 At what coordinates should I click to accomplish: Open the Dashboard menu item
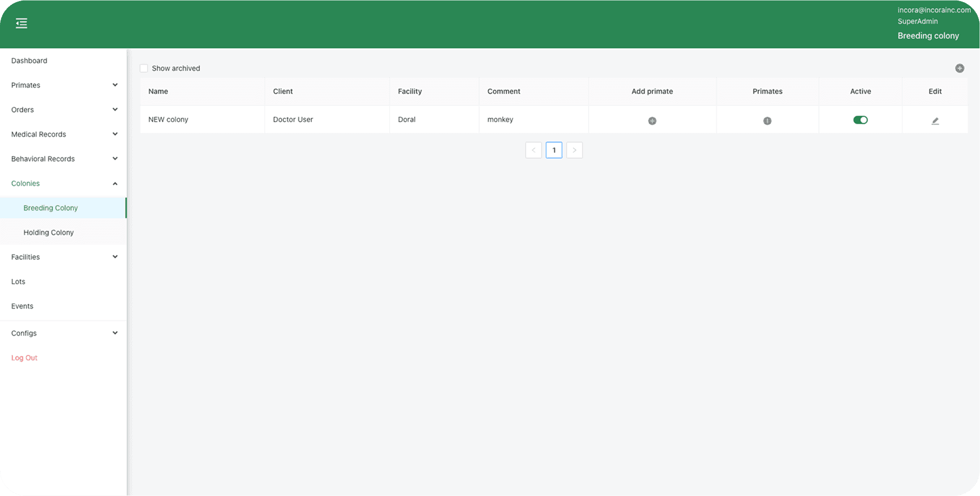point(29,61)
